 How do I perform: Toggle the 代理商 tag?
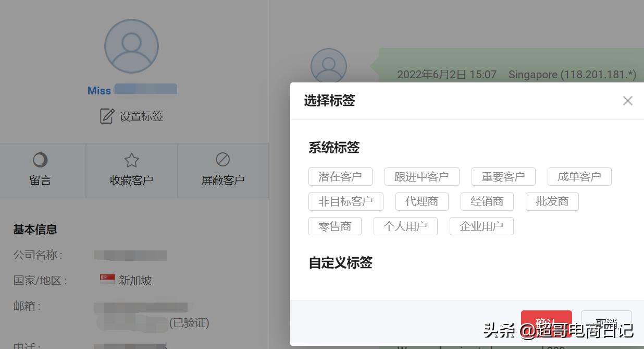click(x=422, y=201)
